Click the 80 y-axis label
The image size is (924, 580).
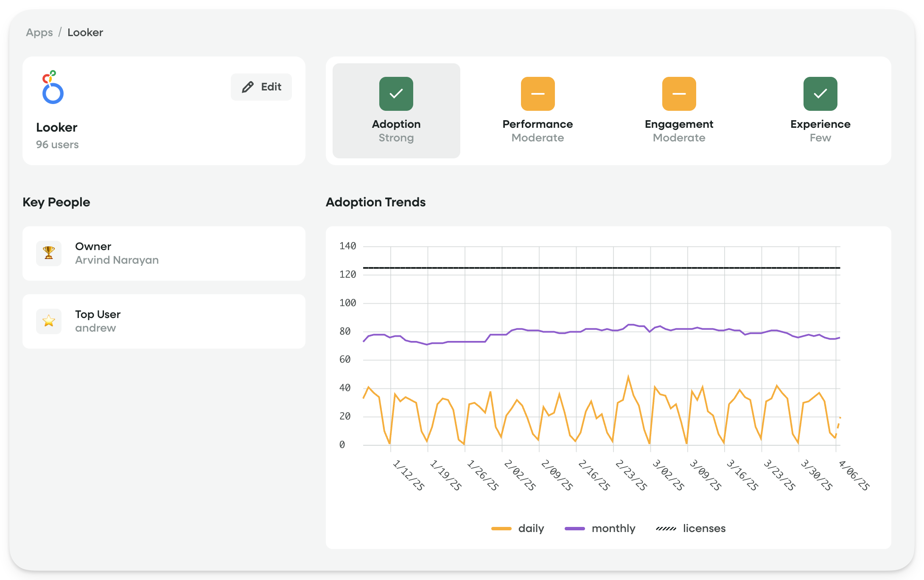345,332
